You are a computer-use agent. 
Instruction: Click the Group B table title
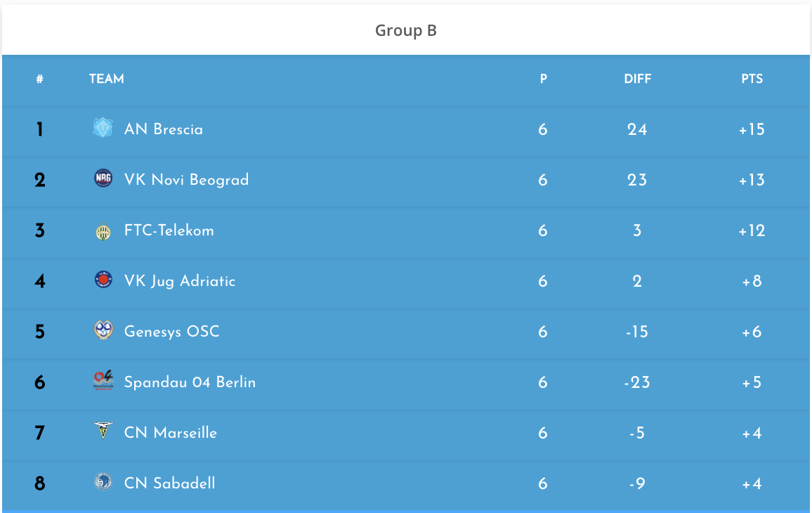click(x=406, y=31)
